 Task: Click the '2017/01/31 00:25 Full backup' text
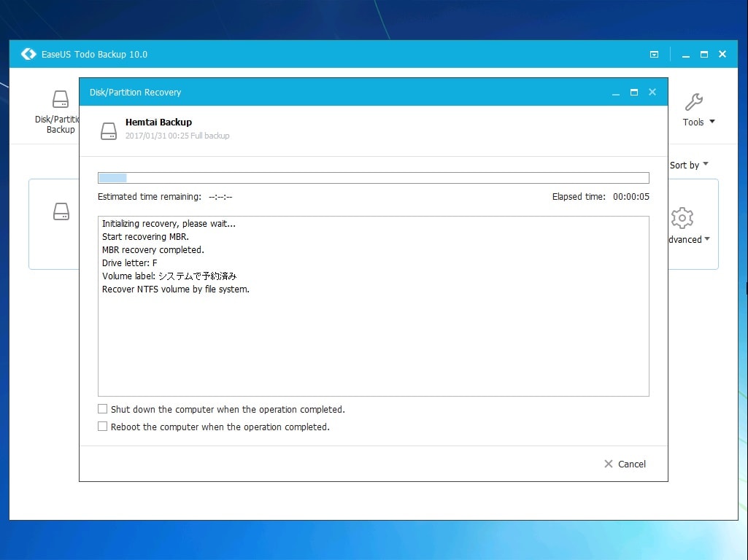[177, 136]
